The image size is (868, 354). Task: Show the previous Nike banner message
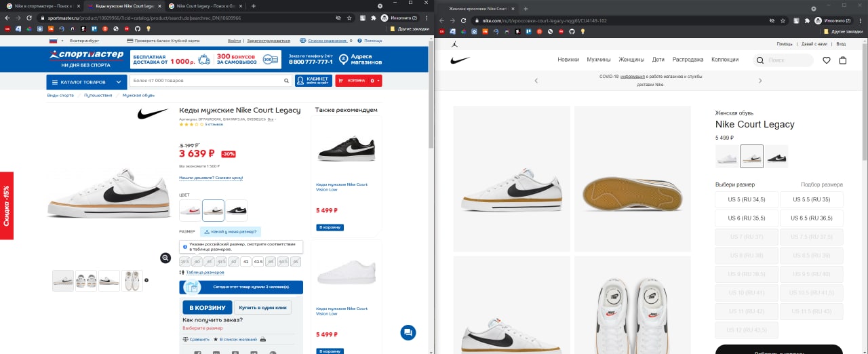tap(536, 81)
